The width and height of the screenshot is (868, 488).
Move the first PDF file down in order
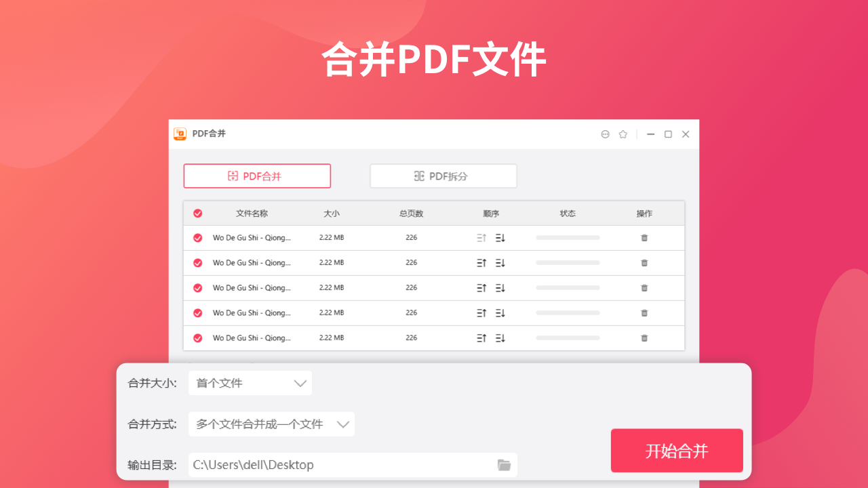(x=500, y=237)
